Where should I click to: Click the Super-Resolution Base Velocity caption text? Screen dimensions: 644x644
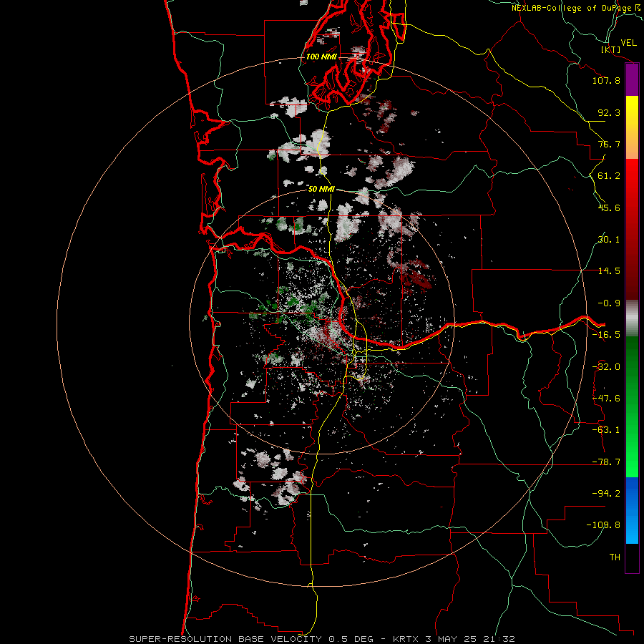[x=321, y=639]
